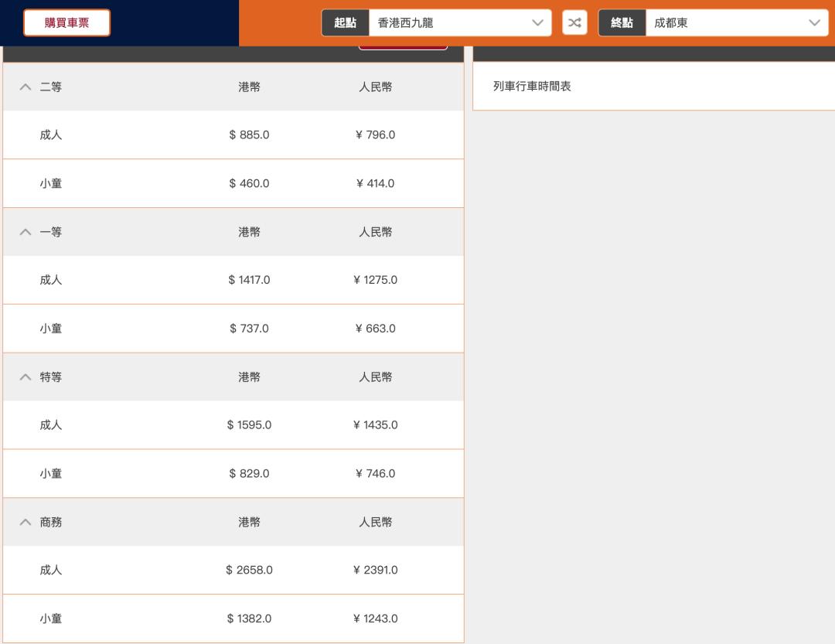
Task: Click the 起點 label tag
Action: pos(345,23)
